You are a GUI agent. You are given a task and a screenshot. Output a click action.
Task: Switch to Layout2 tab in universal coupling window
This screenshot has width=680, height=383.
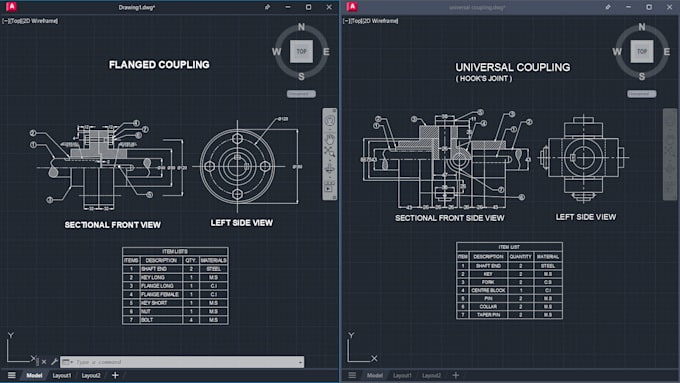point(431,375)
